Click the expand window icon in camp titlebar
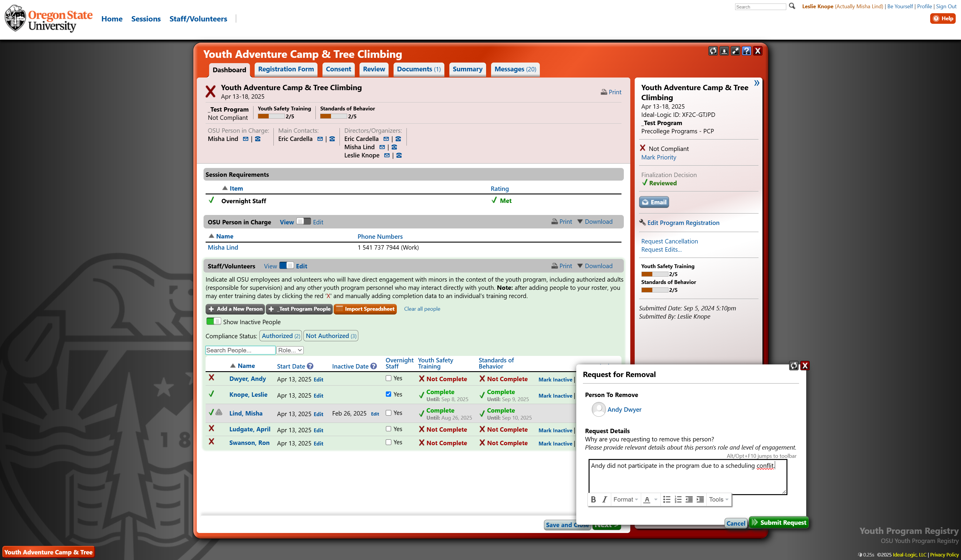The height and width of the screenshot is (560, 961). click(x=735, y=51)
